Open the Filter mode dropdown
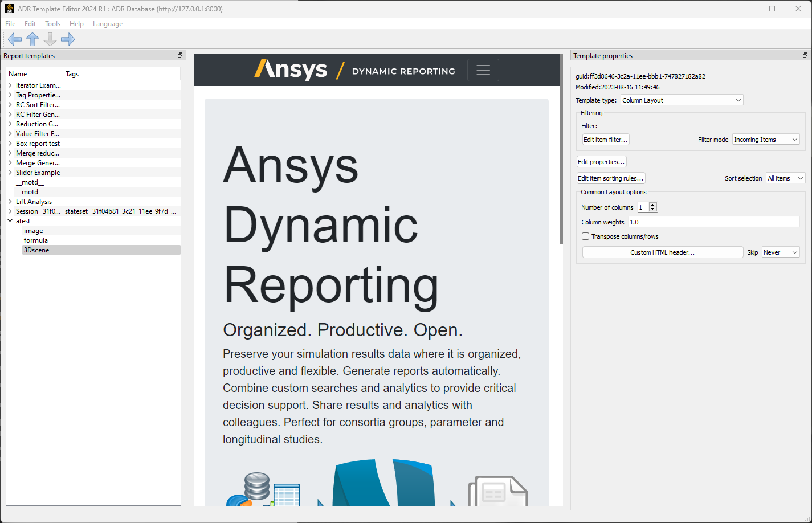Image resolution: width=812 pixels, height=523 pixels. tap(766, 140)
